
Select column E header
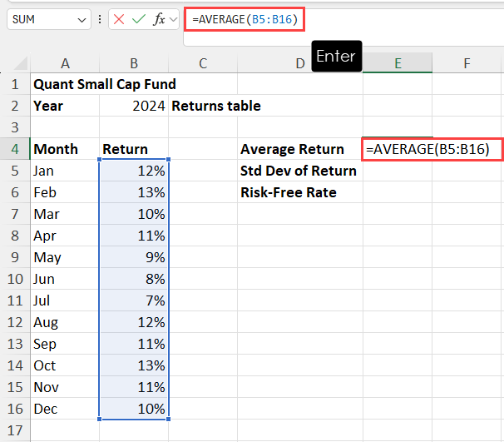coord(398,63)
